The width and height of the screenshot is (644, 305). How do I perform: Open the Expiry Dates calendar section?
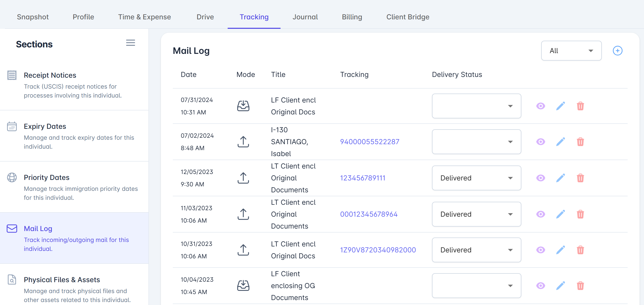[x=45, y=127]
